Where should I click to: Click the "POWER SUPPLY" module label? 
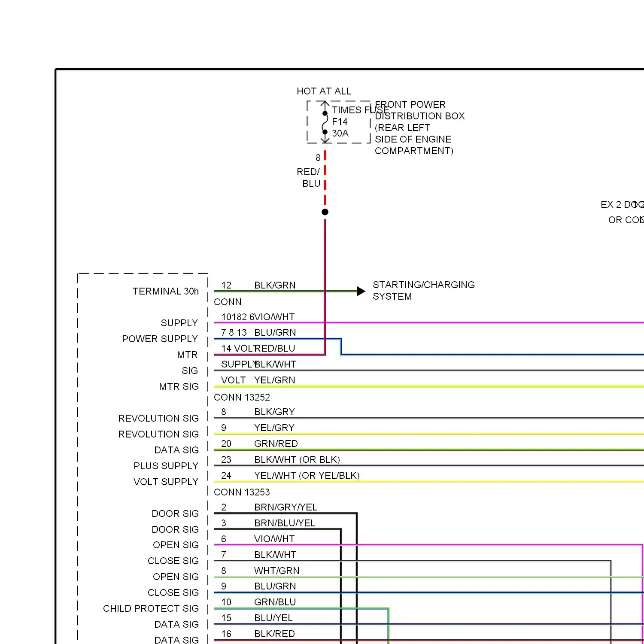[x=160, y=339]
